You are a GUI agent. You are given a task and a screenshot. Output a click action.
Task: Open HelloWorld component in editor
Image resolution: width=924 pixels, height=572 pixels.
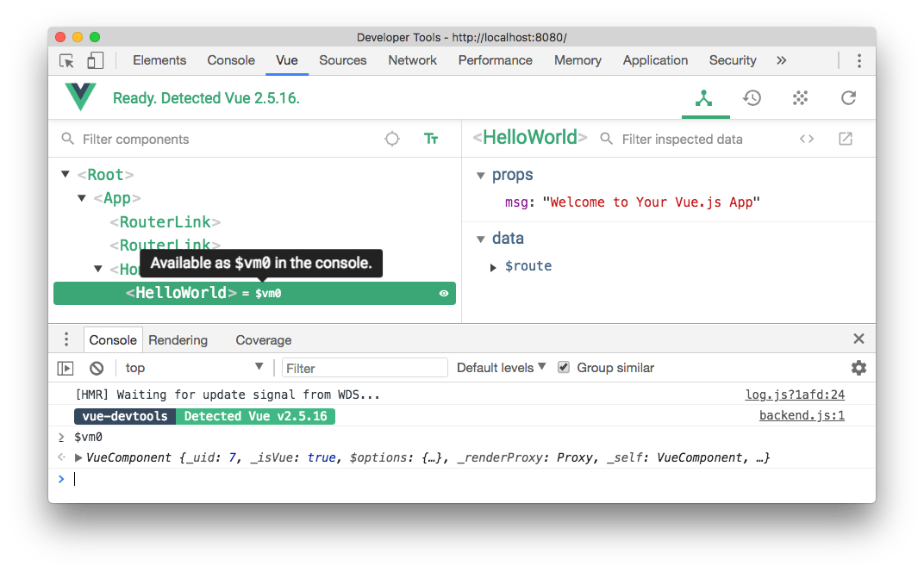[845, 138]
